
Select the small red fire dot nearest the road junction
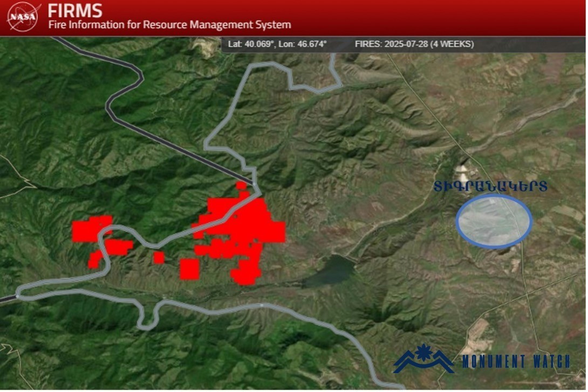(x=241, y=185)
